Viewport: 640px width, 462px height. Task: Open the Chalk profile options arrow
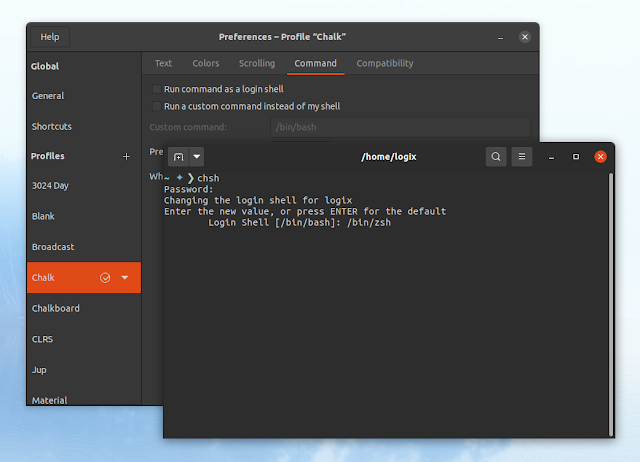pos(125,278)
